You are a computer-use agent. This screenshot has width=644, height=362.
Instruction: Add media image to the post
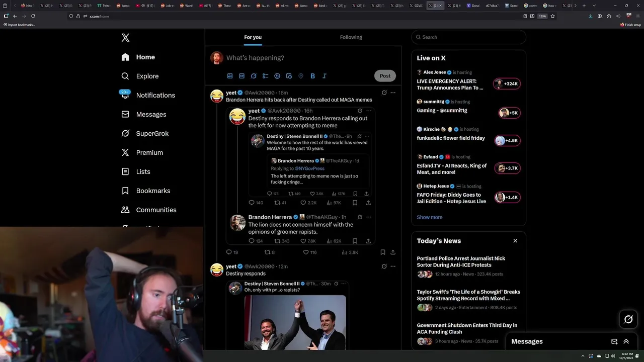(x=230, y=76)
